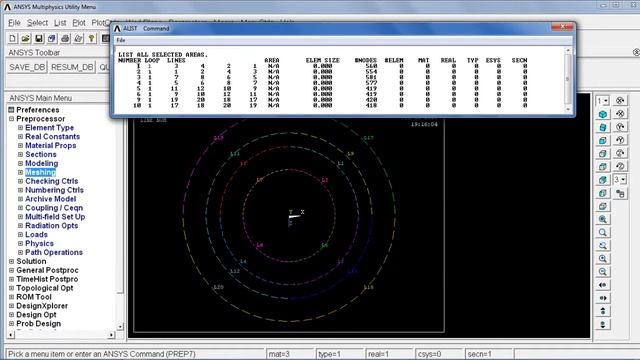Click Main Menu vertical scrollbar down arrow
Image resolution: width=640 pixels, height=360 pixels.
tap(120, 327)
